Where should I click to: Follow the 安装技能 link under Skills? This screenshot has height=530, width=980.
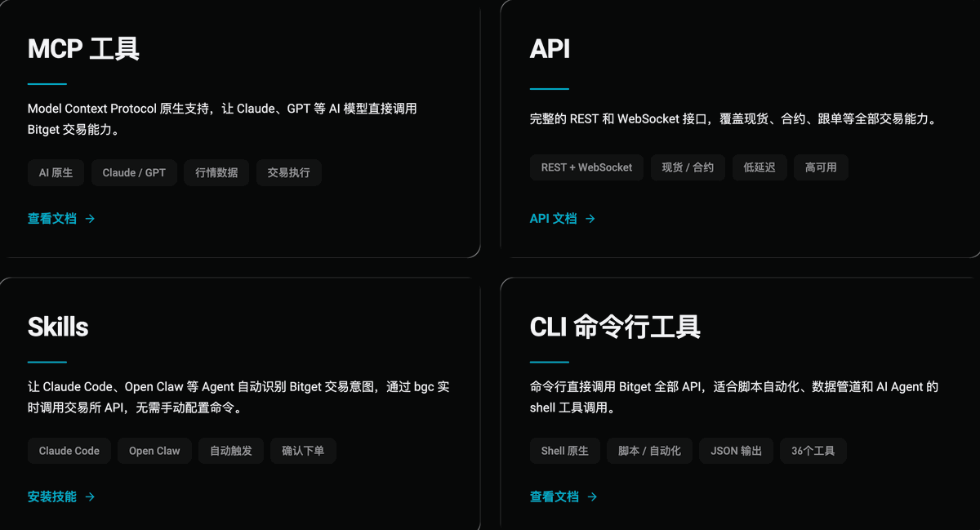[52, 497]
